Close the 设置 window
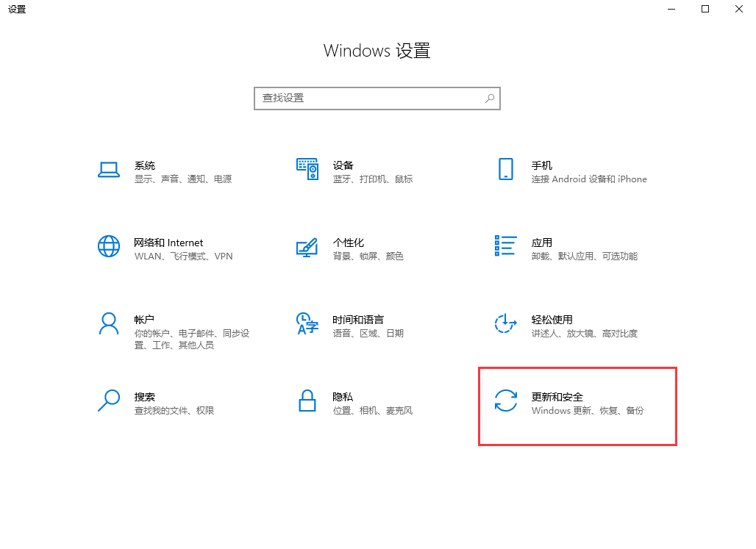This screenshot has width=756, height=549. [x=738, y=9]
